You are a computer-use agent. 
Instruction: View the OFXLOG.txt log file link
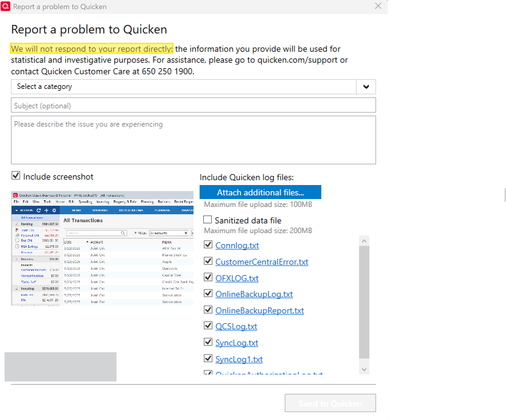(237, 278)
